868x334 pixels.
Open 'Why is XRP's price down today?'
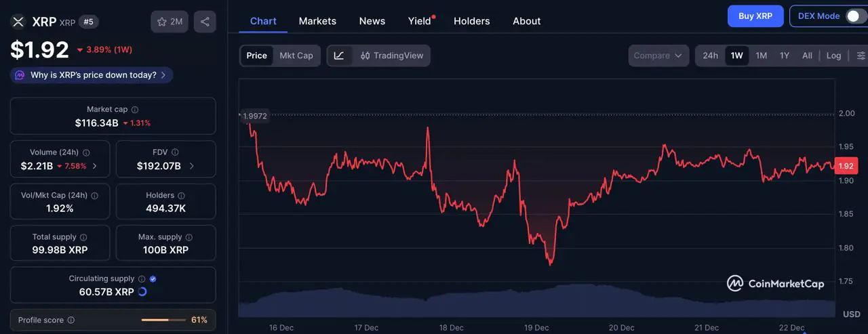(92, 75)
